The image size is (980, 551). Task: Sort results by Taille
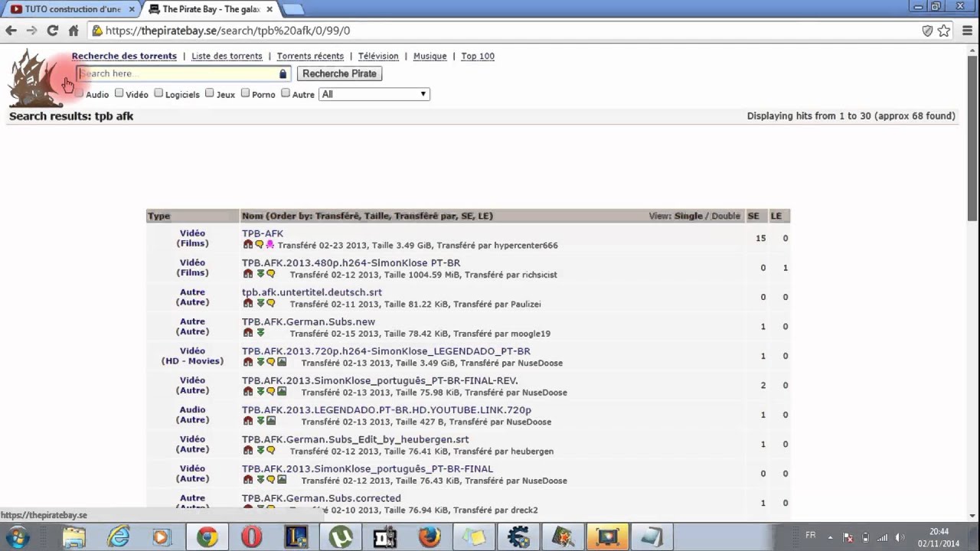[x=375, y=216]
